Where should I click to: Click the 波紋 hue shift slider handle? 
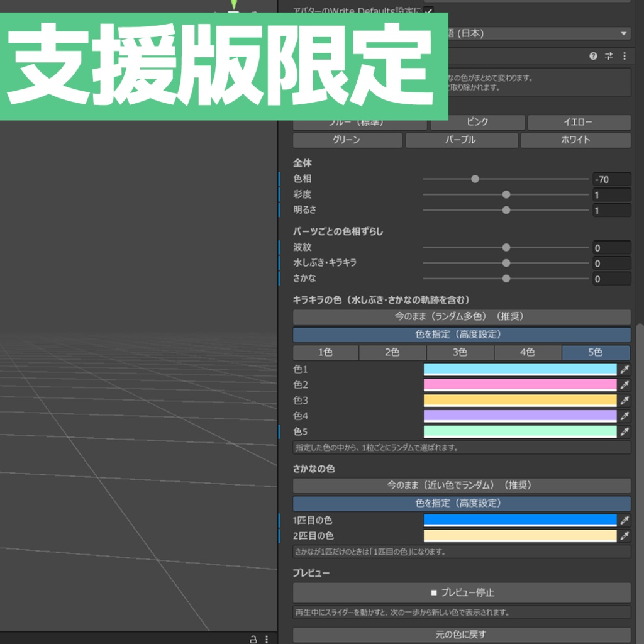tap(506, 248)
